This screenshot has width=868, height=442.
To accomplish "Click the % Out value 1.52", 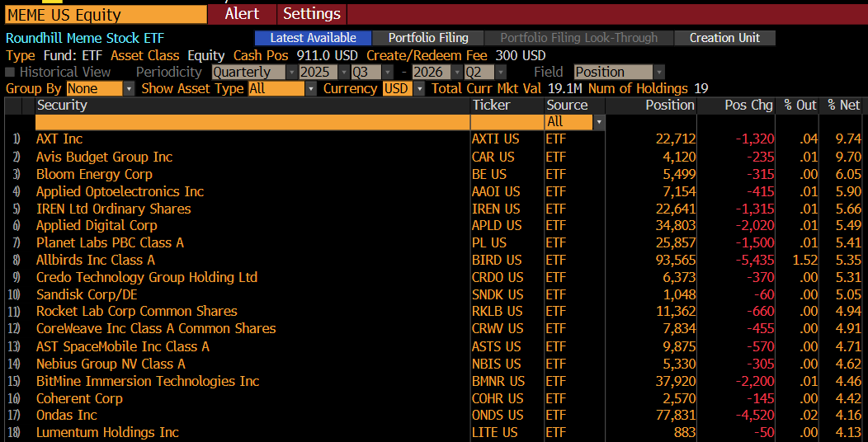I will click(x=804, y=260).
